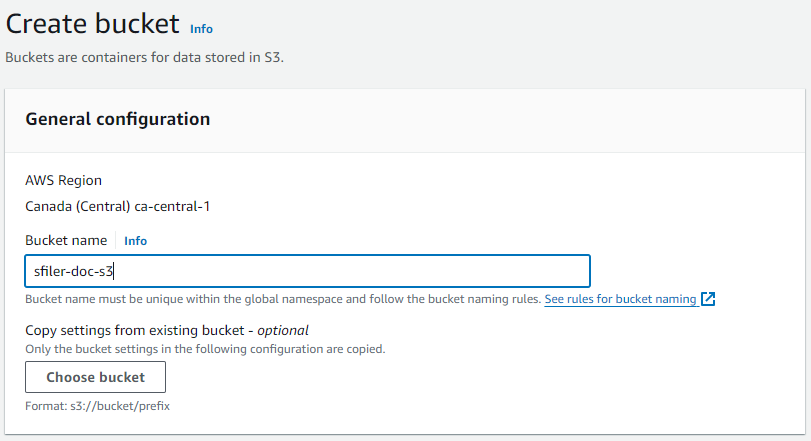
Task: Click the Canada (Central) ca-central-1 region text
Action: 118,206
